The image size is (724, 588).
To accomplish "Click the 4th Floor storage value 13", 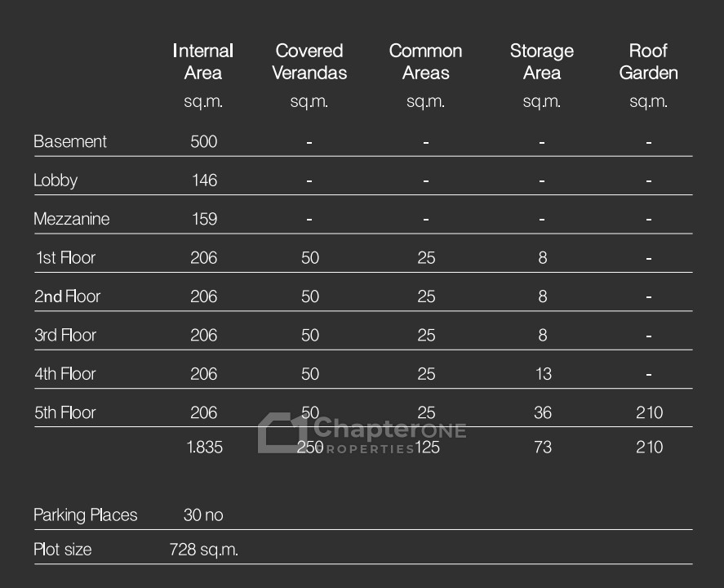I will (x=542, y=374).
